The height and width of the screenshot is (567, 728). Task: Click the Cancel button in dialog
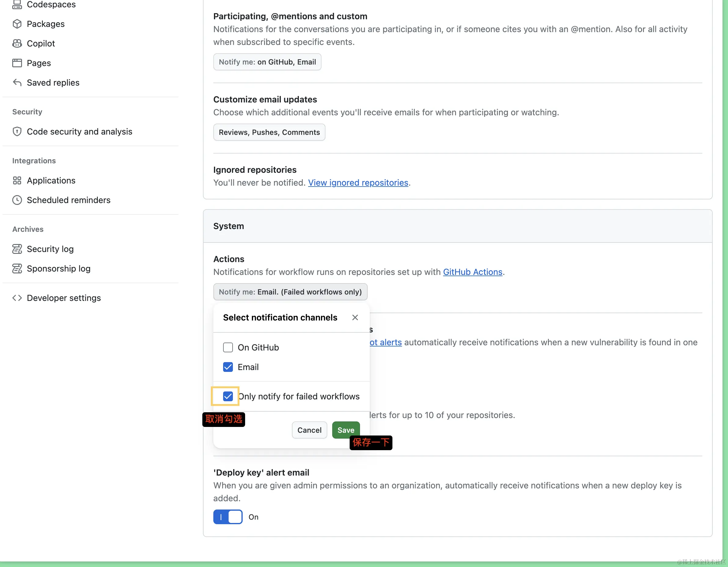(x=310, y=430)
